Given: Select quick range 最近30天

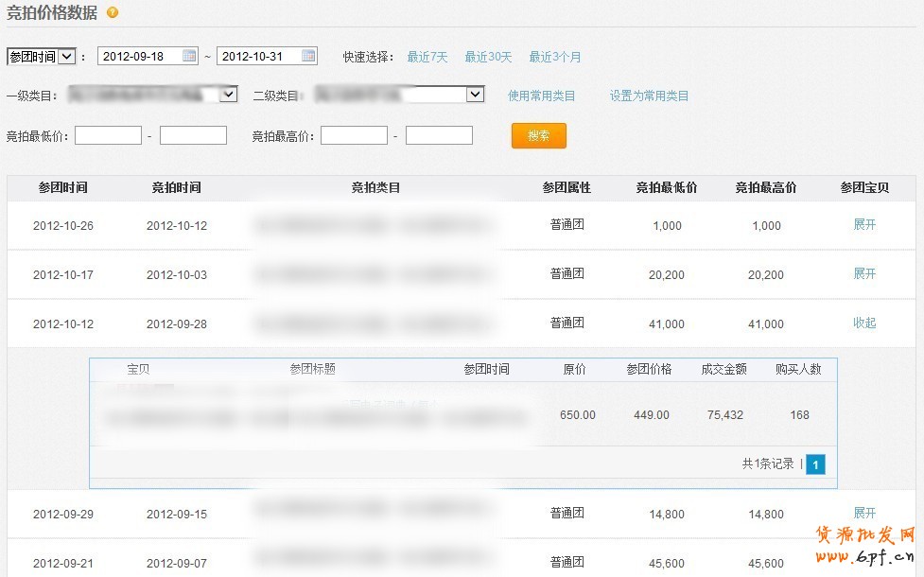Looking at the screenshot, I should point(488,57).
